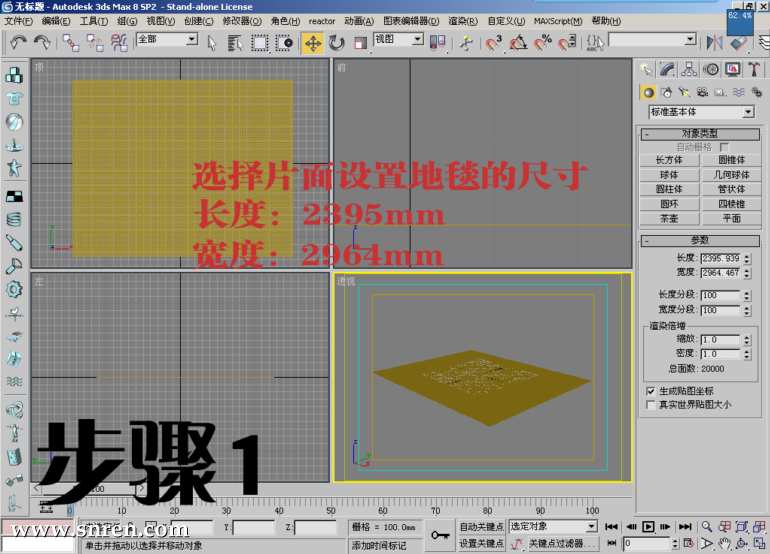Image resolution: width=770 pixels, height=554 pixels.
Task: Select Systems category icon
Action: coord(757,92)
